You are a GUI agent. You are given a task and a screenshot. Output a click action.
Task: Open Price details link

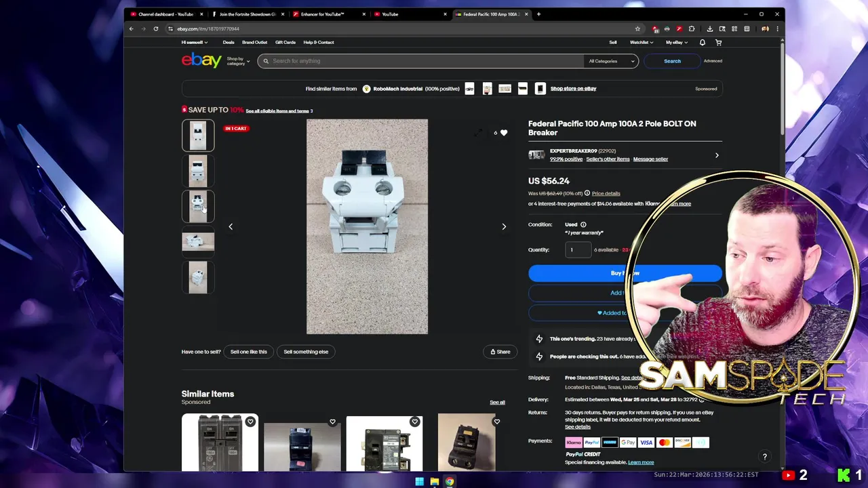pyautogui.click(x=606, y=193)
